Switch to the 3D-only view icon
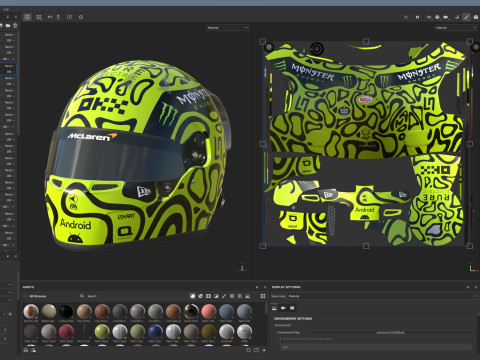This screenshot has width=480, height=360. tap(39, 17)
